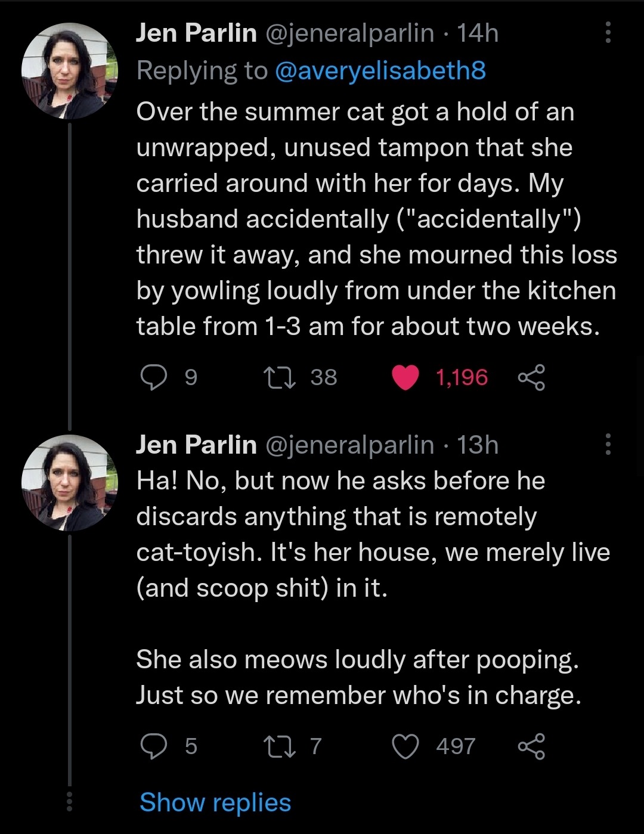The width and height of the screenshot is (644, 834).
Task: Open the tweet text about meowing loudly
Action: point(358,677)
